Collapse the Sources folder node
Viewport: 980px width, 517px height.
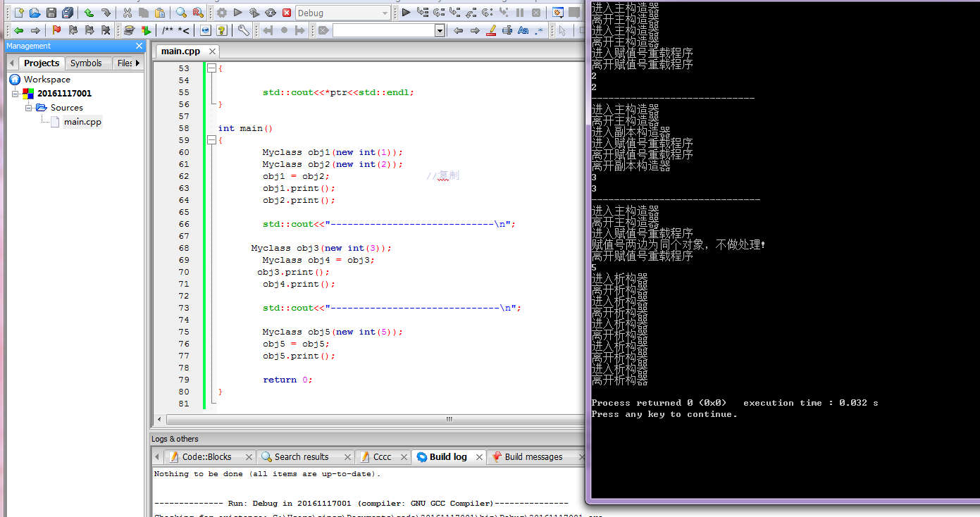(29, 108)
